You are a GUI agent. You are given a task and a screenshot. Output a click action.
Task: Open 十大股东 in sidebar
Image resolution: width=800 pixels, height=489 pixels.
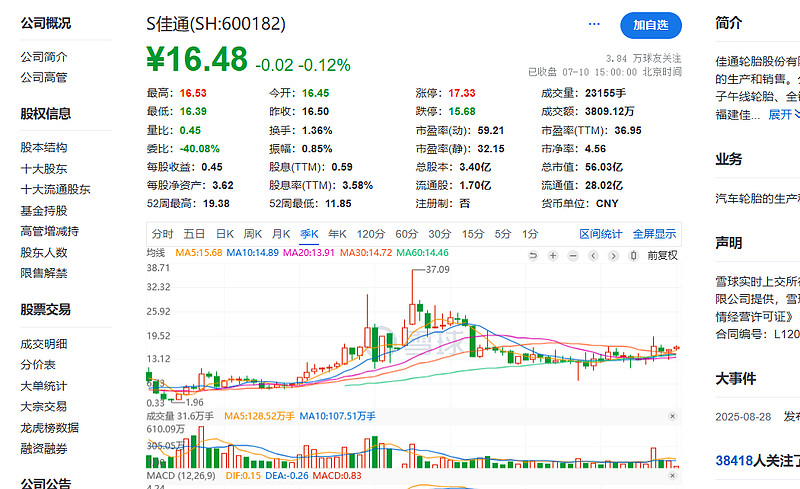coord(44,168)
